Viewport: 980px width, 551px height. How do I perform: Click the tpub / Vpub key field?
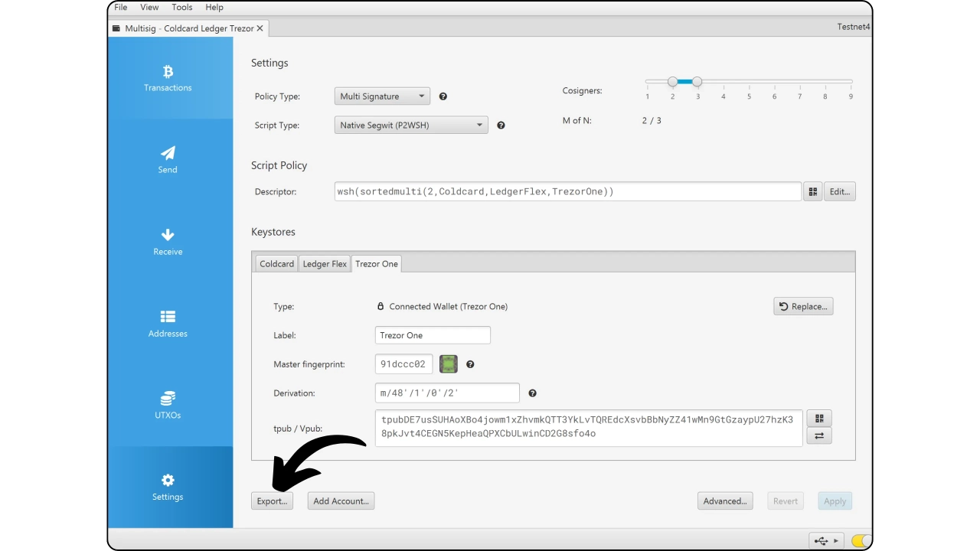589,428
